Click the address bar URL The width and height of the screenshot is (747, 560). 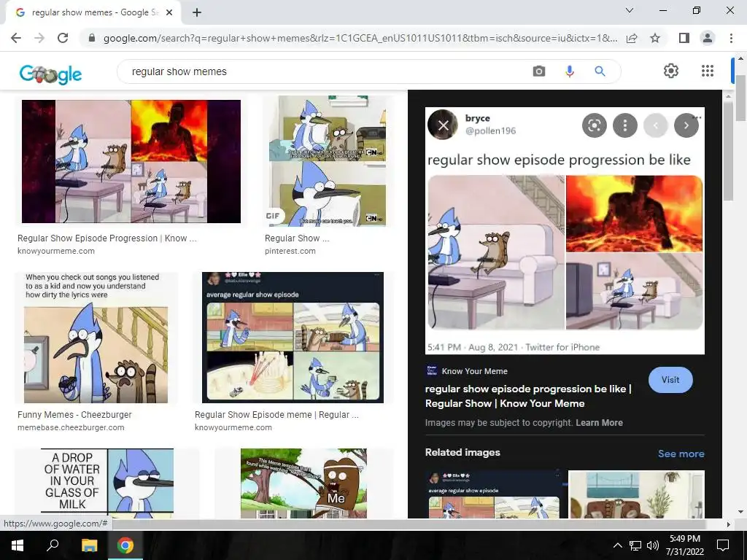(x=360, y=38)
